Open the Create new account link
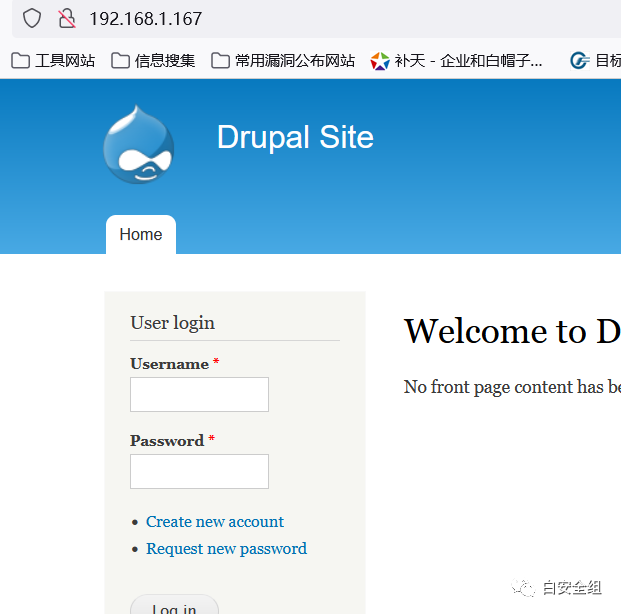Viewport: 621px width, 614px height. coord(214,522)
